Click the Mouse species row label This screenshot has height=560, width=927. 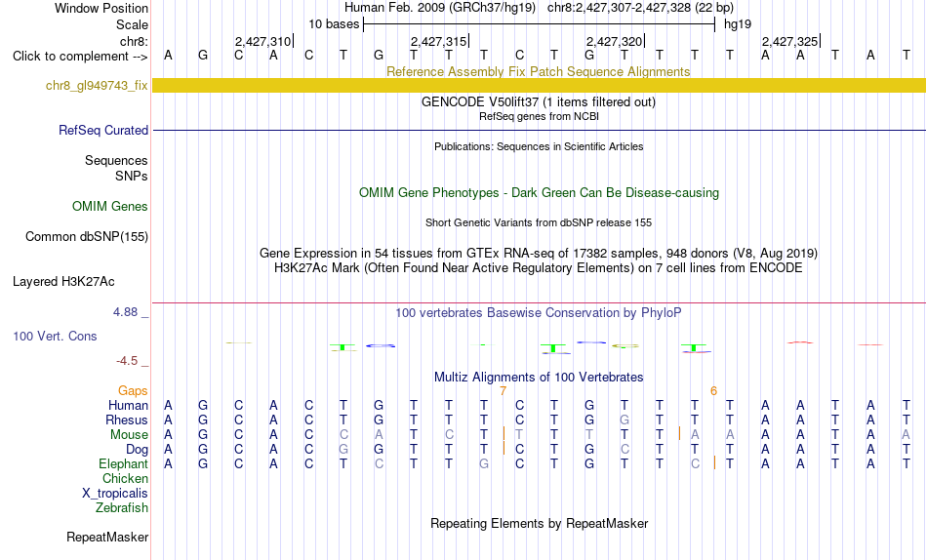pyautogui.click(x=129, y=435)
